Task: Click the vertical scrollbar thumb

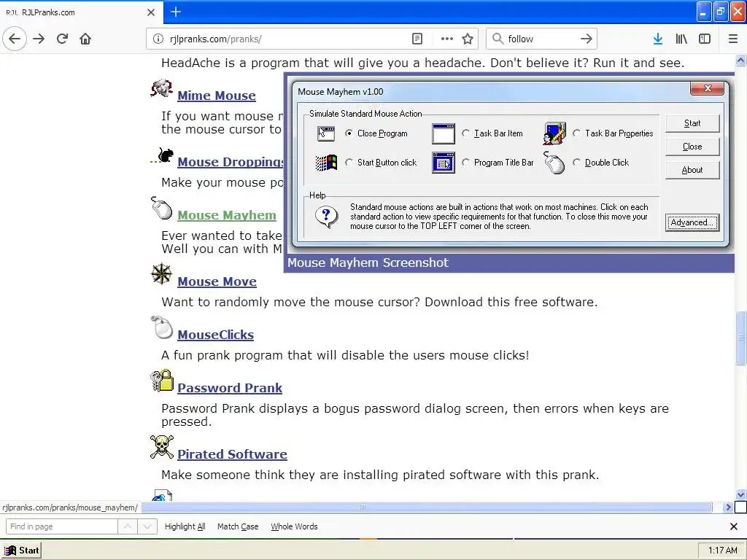Action: (740, 338)
